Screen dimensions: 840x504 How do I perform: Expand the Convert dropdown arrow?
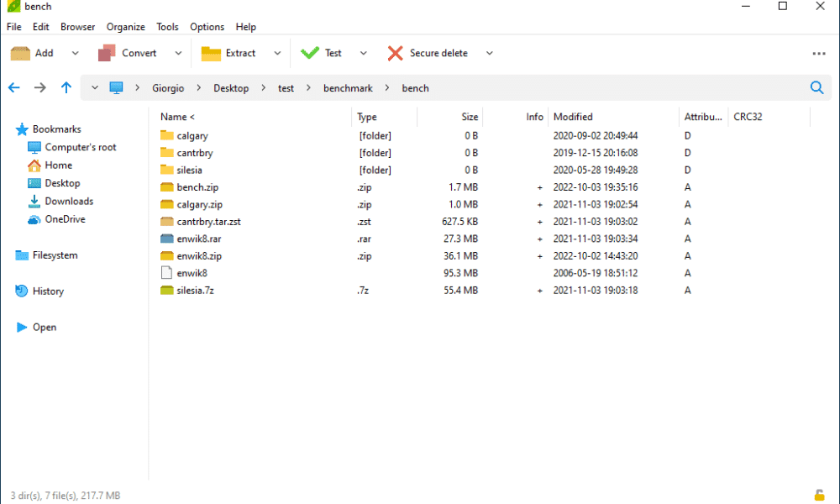(x=178, y=53)
